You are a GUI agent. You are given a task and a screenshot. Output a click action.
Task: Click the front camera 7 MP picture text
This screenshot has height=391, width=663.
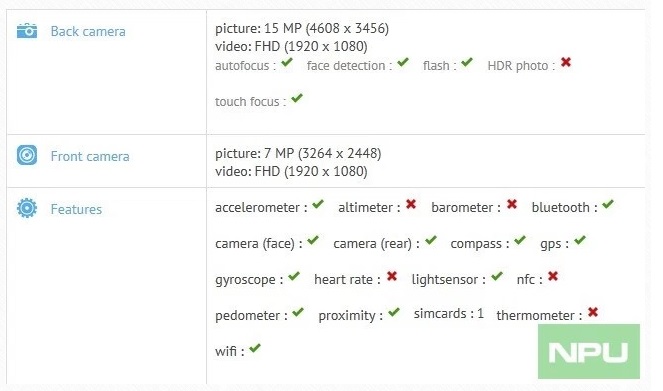(x=298, y=153)
